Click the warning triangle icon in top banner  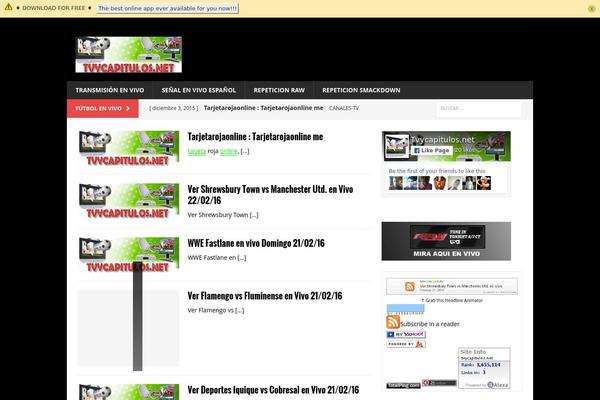pyautogui.click(x=8, y=7)
